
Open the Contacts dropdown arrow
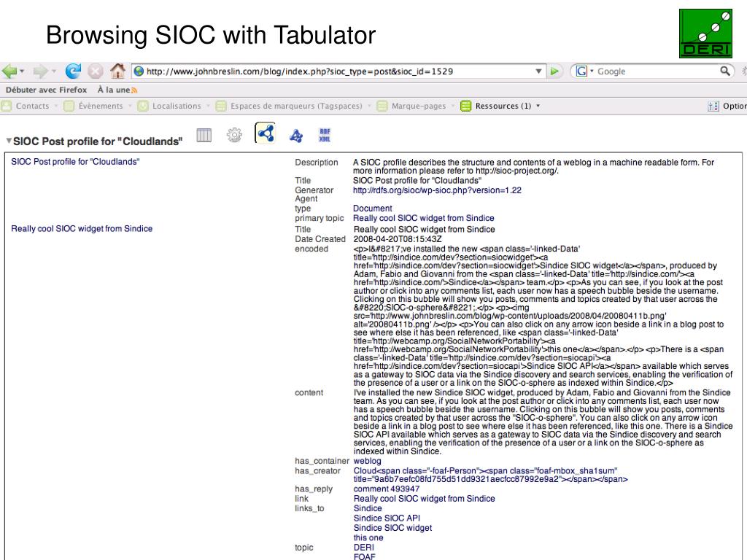pos(55,106)
